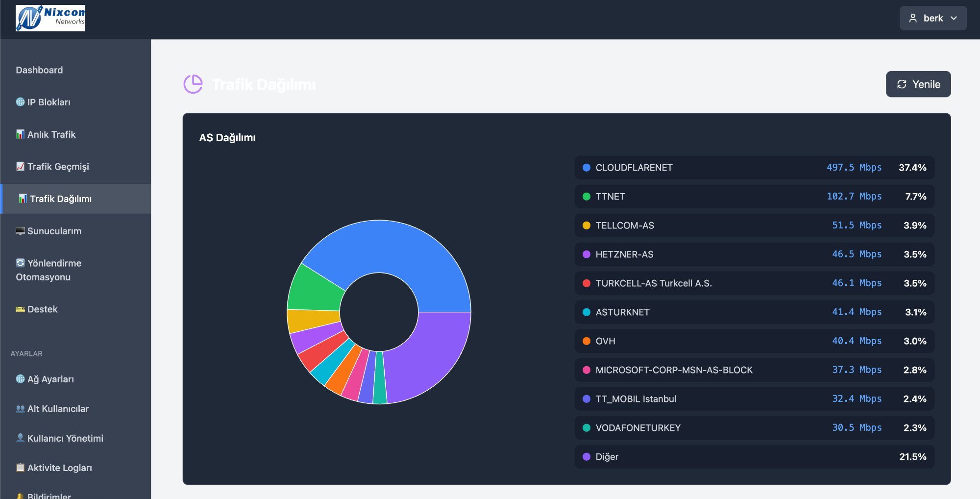Click the blue CLOUDFLARENET color dot
980x499 pixels.
click(586, 168)
